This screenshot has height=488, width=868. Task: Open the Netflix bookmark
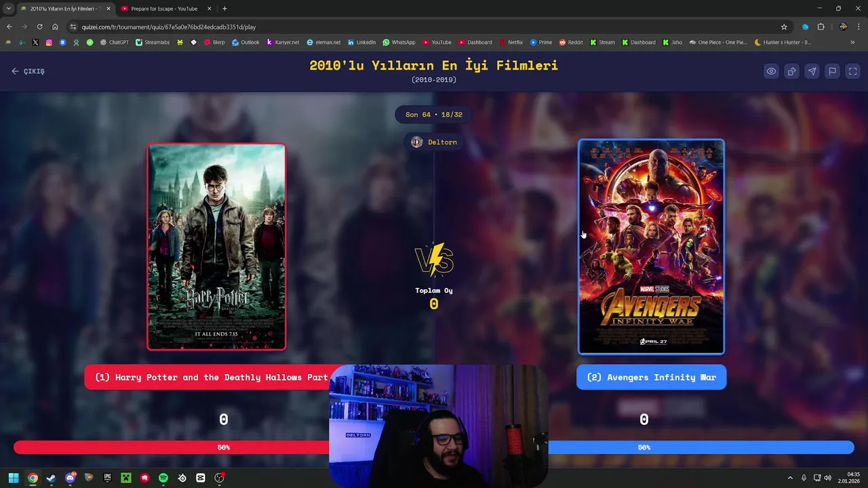click(511, 42)
